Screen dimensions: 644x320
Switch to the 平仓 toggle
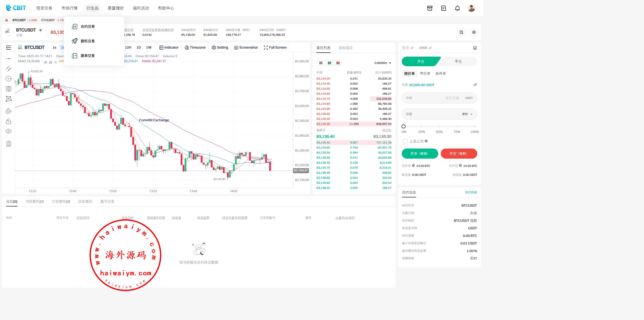(458, 61)
